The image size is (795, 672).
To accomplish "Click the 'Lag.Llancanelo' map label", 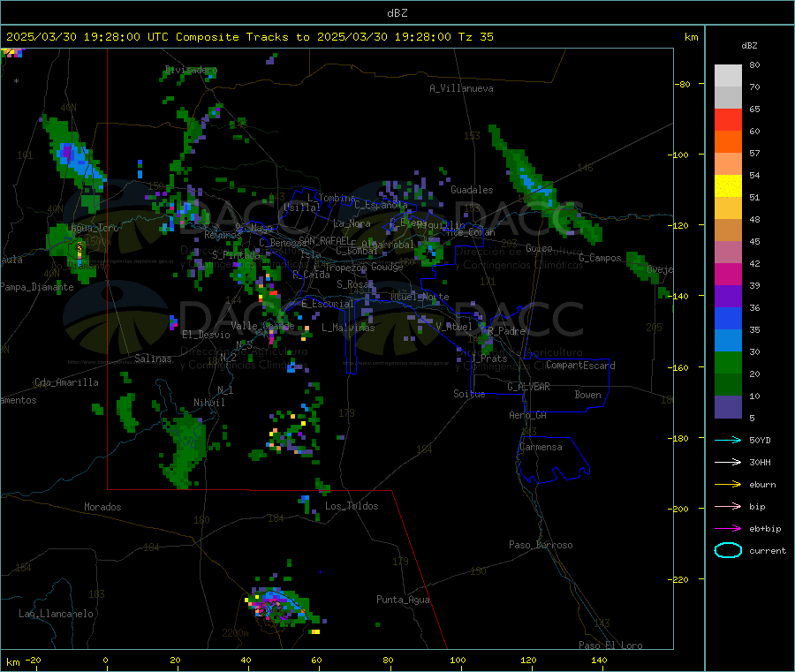I will [57, 614].
